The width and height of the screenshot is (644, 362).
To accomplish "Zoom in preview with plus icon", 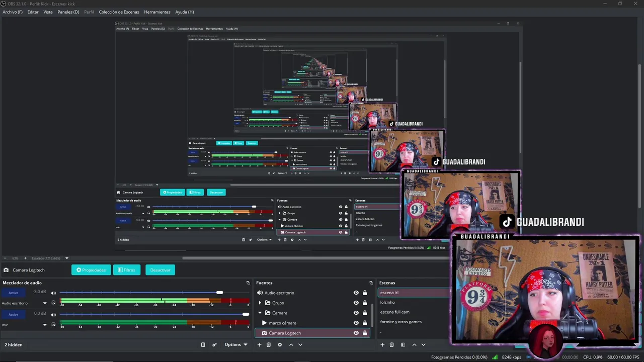I will (x=26, y=258).
